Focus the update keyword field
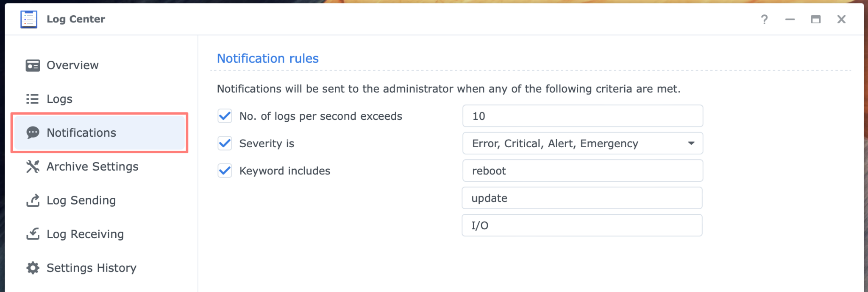The width and height of the screenshot is (868, 292). pyautogui.click(x=581, y=198)
